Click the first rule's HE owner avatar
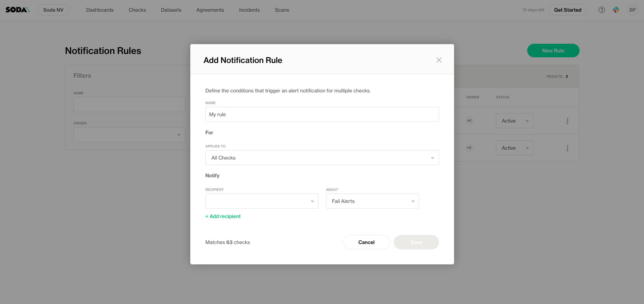Image resolution: width=644 pixels, height=304 pixels. coord(469,121)
